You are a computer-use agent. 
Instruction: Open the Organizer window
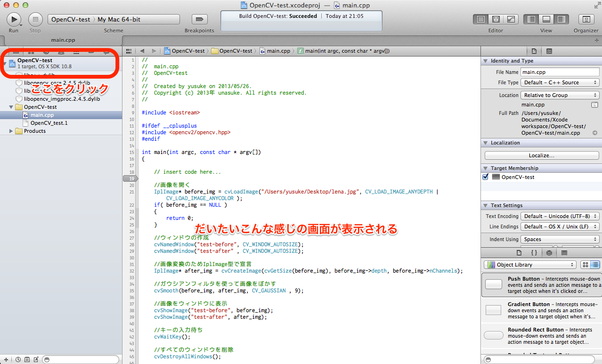coord(586,19)
